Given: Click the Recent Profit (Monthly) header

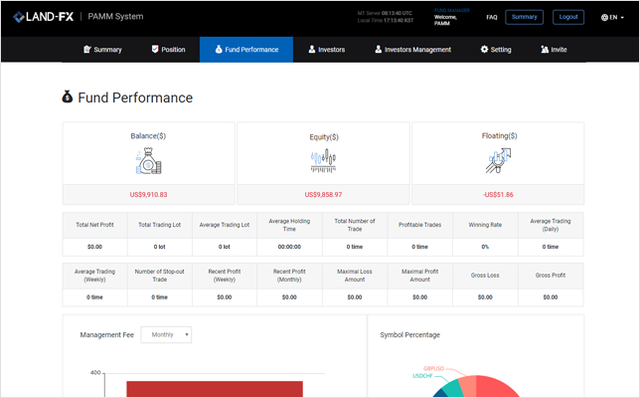Looking at the screenshot, I should point(289,276).
